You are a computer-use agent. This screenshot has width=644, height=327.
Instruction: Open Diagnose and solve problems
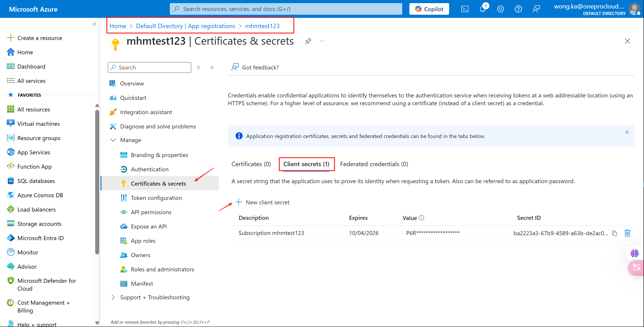point(152,126)
